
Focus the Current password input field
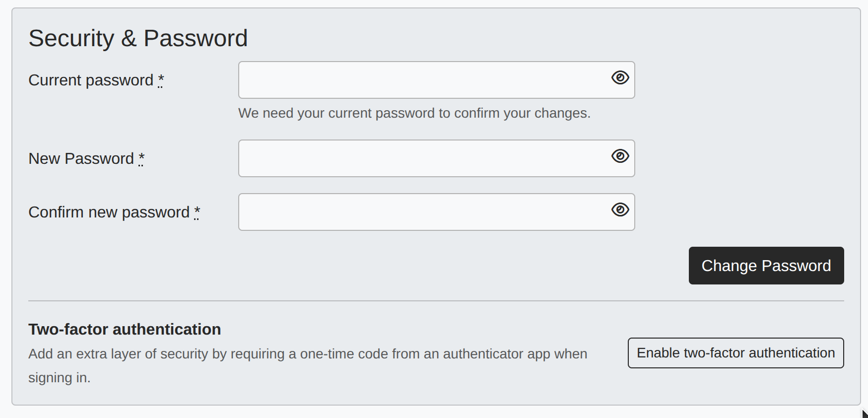tap(422, 80)
